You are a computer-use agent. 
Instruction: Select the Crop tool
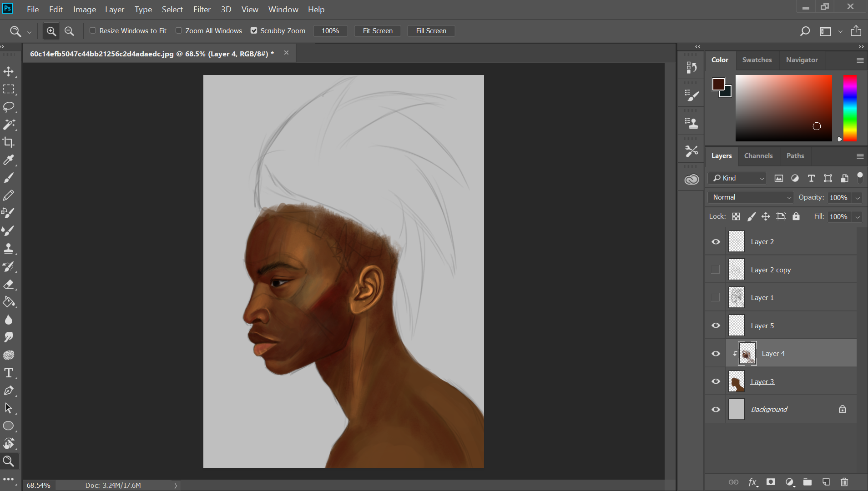tap(9, 142)
